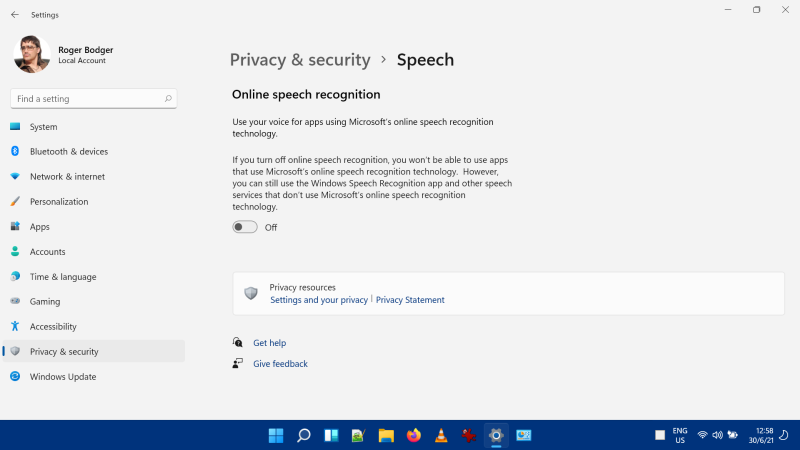Click the Privacy resources shield icon
The width and height of the screenshot is (800, 450).
pos(251,293)
